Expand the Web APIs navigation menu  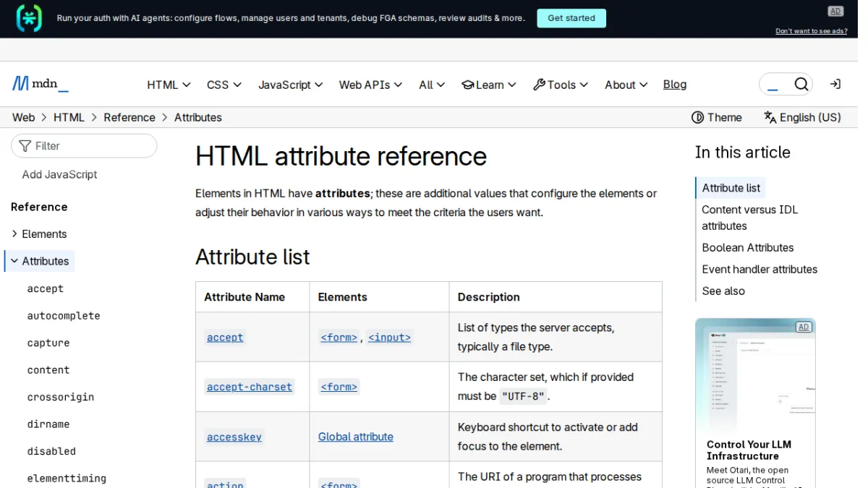pyautogui.click(x=370, y=85)
